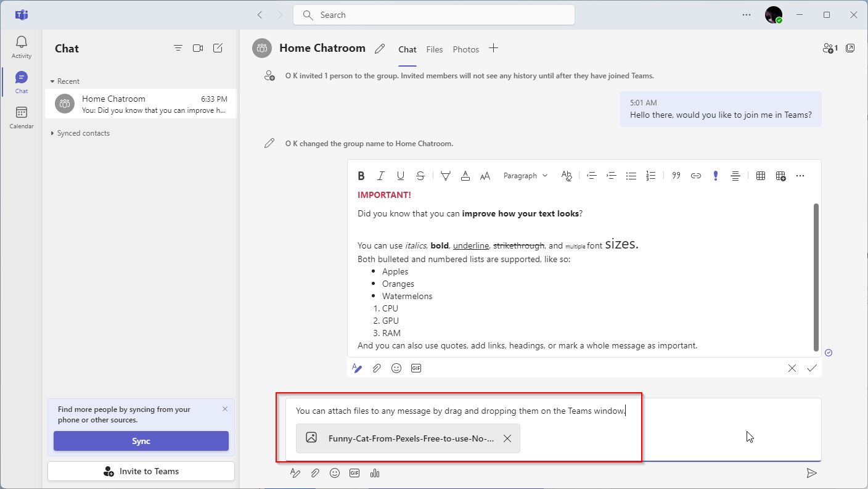Insert a bulleted list
This screenshot has height=489, width=868.
631,176
